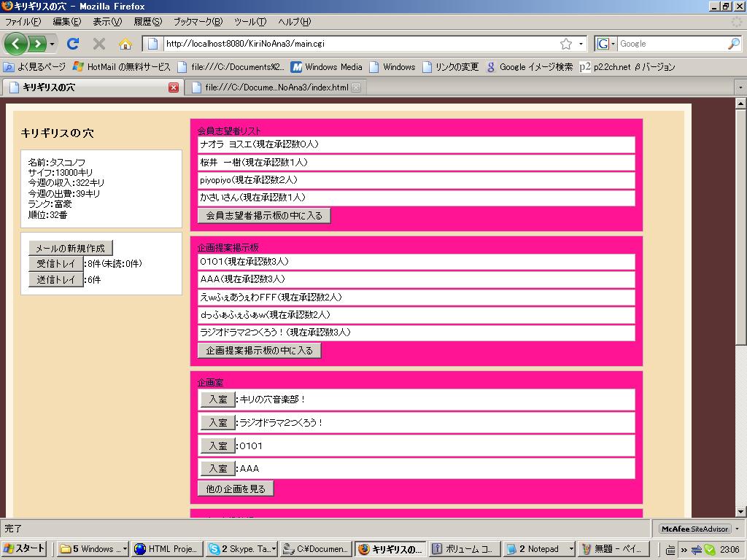Click 企画提案掲示板の中に入る button
The height and width of the screenshot is (560, 747).
(x=259, y=351)
